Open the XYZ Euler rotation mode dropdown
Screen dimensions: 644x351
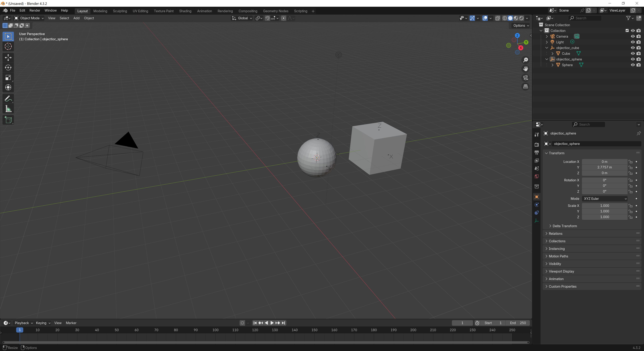click(604, 199)
